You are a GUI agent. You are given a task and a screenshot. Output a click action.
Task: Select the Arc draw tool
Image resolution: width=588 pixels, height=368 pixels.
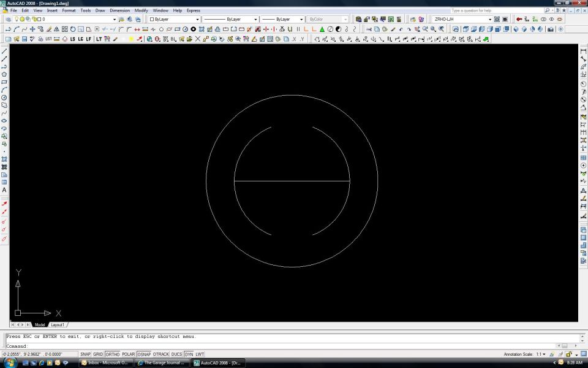[4, 90]
